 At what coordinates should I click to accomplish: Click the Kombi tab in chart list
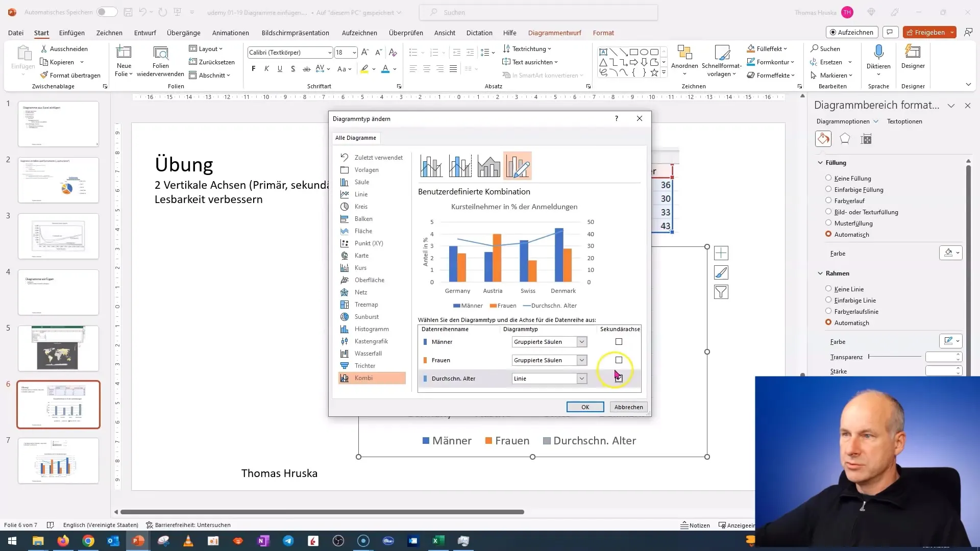(364, 378)
